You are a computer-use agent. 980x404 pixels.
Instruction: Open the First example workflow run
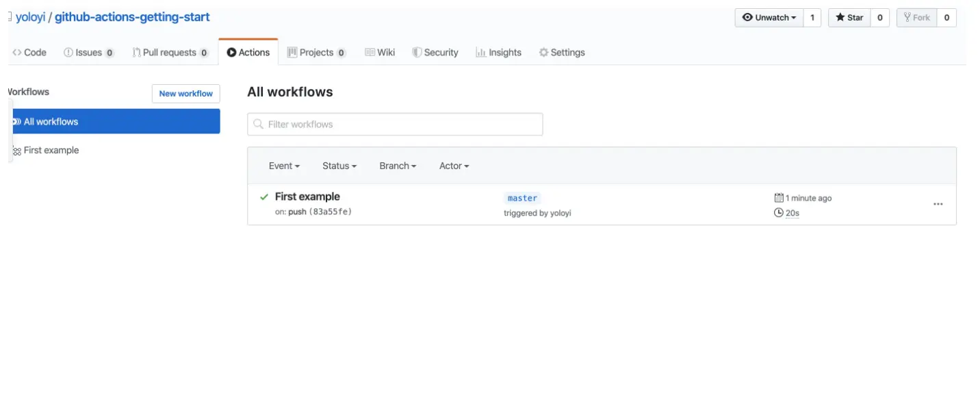[307, 197]
